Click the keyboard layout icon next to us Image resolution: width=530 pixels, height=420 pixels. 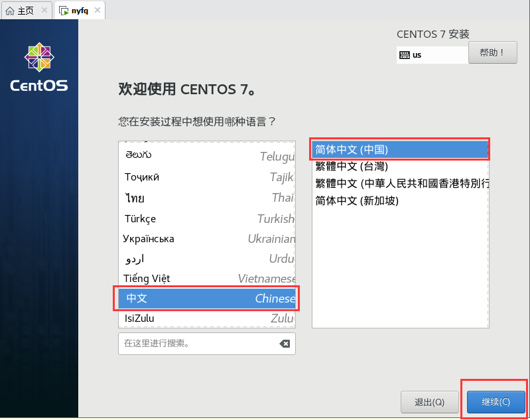[x=404, y=55]
